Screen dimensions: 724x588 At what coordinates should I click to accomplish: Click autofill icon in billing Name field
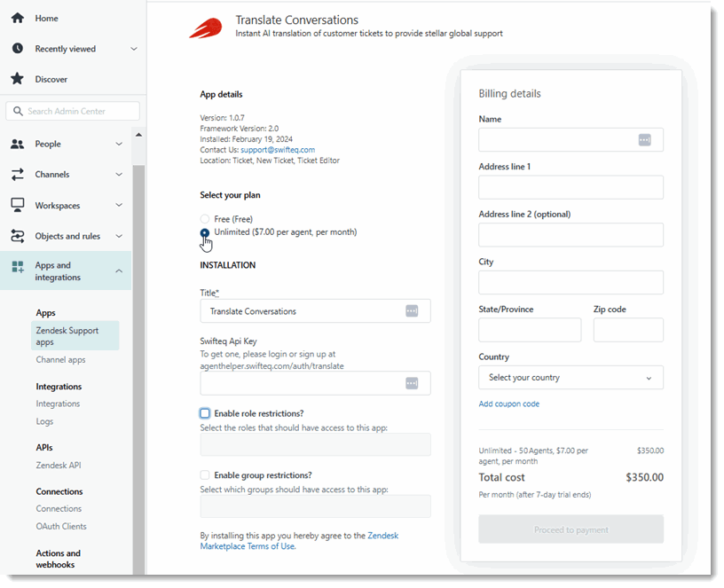[x=644, y=140]
